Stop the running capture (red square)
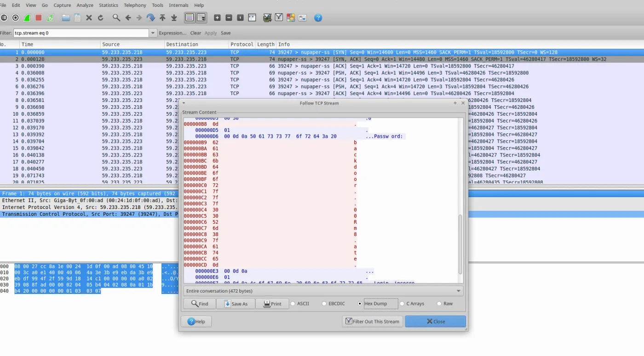The image size is (644, 356). (x=39, y=18)
